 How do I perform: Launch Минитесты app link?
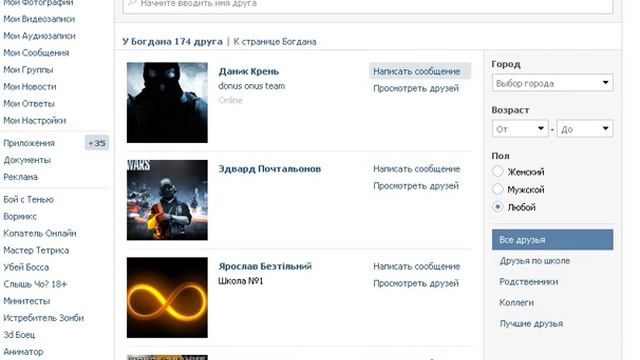(27, 301)
